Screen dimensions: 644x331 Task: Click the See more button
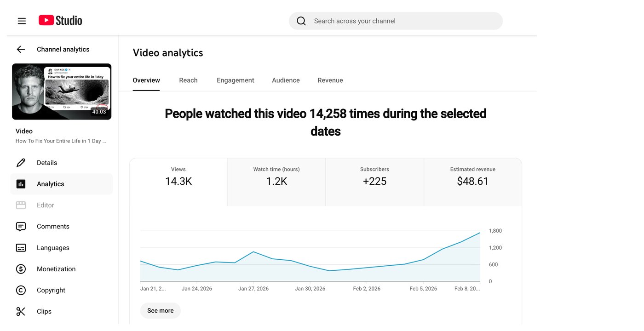point(161,311)
